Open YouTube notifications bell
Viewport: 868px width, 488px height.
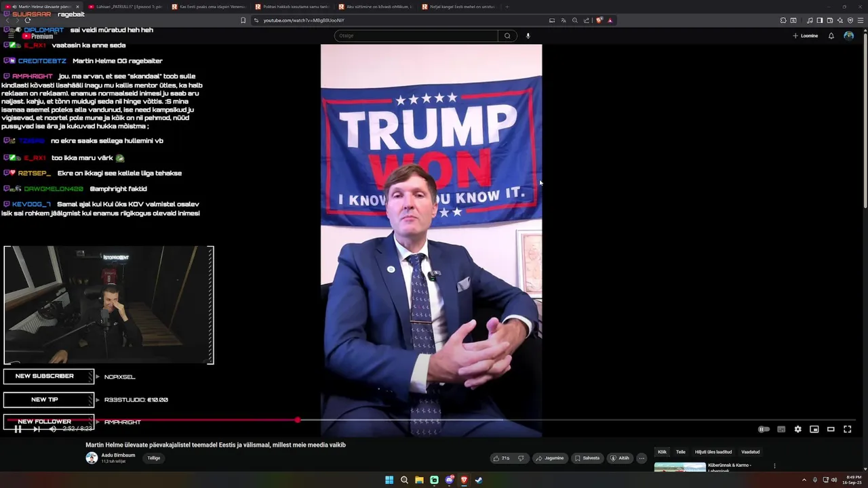pyautogui.click(x=831, y=36)
